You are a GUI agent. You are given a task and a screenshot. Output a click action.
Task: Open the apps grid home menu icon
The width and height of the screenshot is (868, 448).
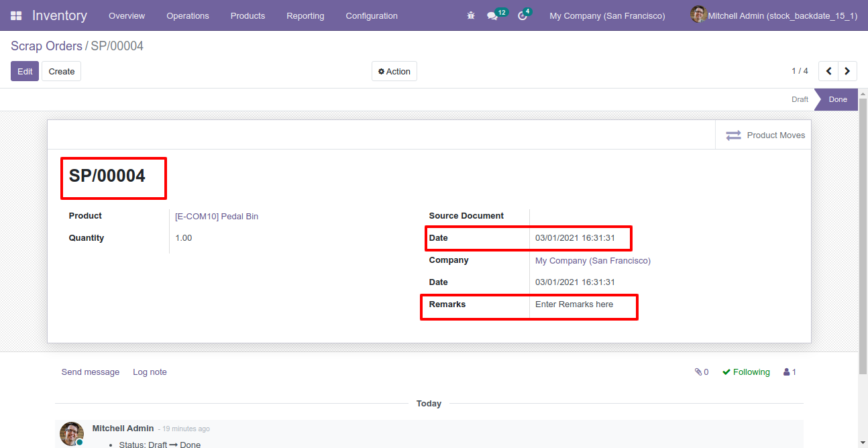coord(16,15)
